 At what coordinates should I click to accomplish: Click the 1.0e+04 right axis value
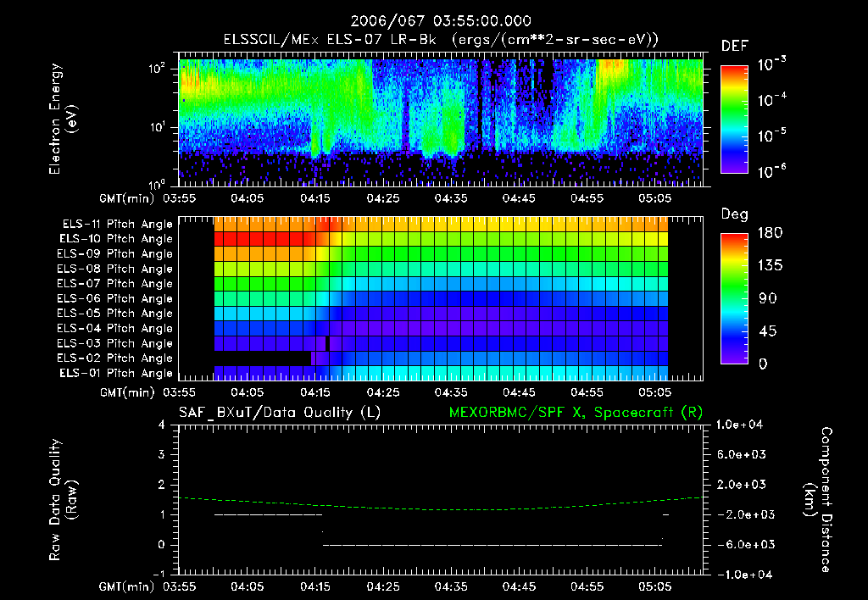pyautogui.click(x=739, y=425)
